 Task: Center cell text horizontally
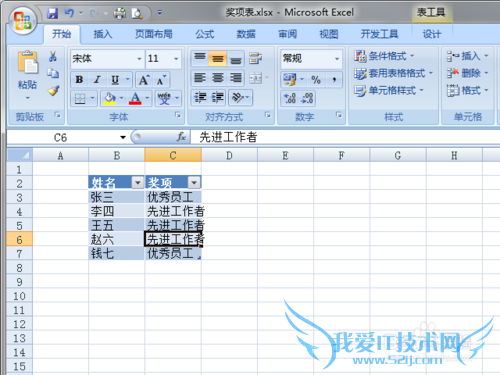tap(218, 78)
